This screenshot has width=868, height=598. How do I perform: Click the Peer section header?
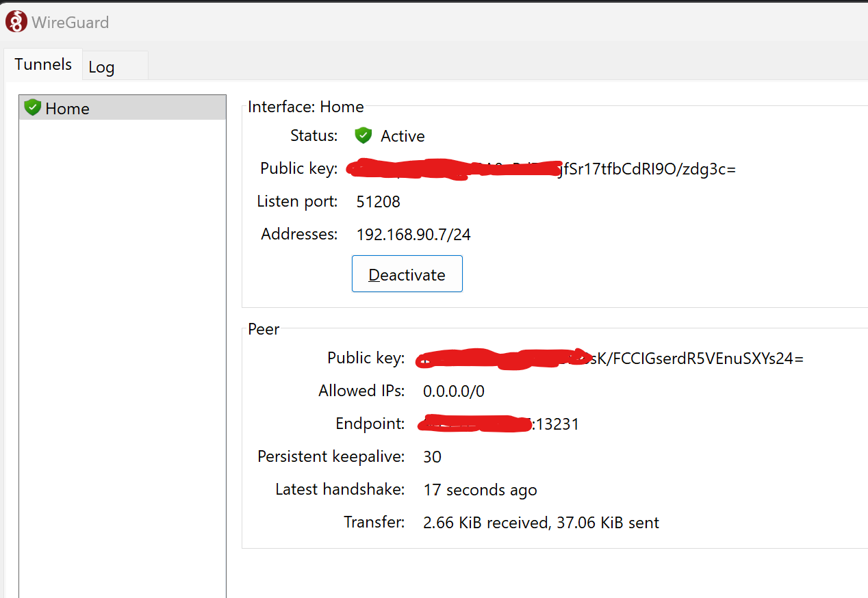(263, 329)
